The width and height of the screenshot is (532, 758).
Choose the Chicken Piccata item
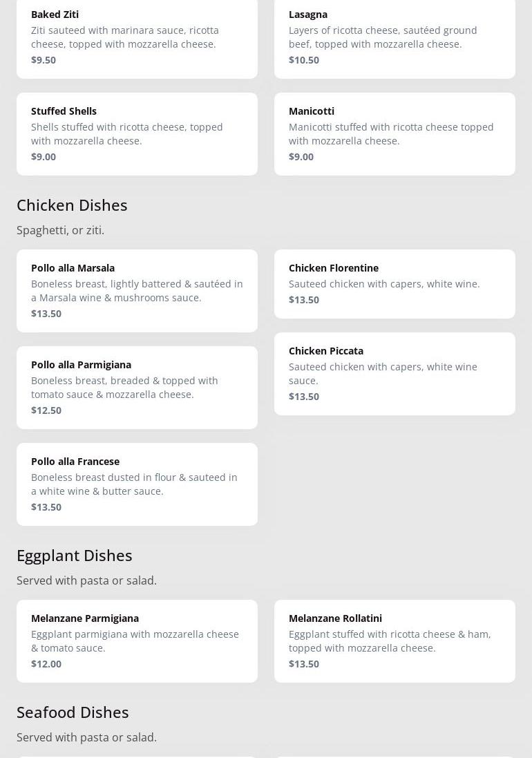click(395, 373)
